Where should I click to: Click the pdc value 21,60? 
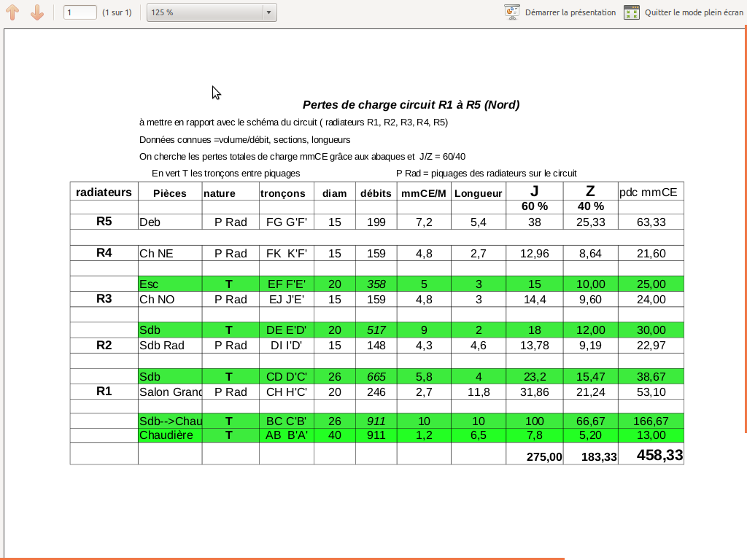coord(651,253)
